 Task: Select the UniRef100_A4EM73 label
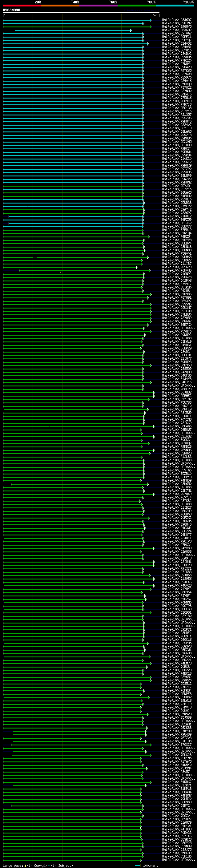pyautogui.click(x=177, y=663)
